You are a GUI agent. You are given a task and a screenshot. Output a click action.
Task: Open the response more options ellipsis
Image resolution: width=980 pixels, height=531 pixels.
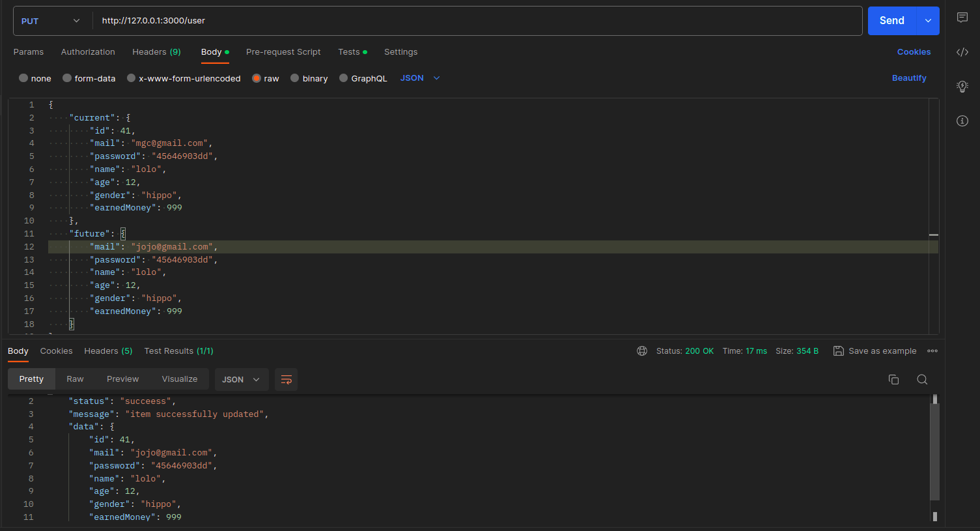pos(932,351)
